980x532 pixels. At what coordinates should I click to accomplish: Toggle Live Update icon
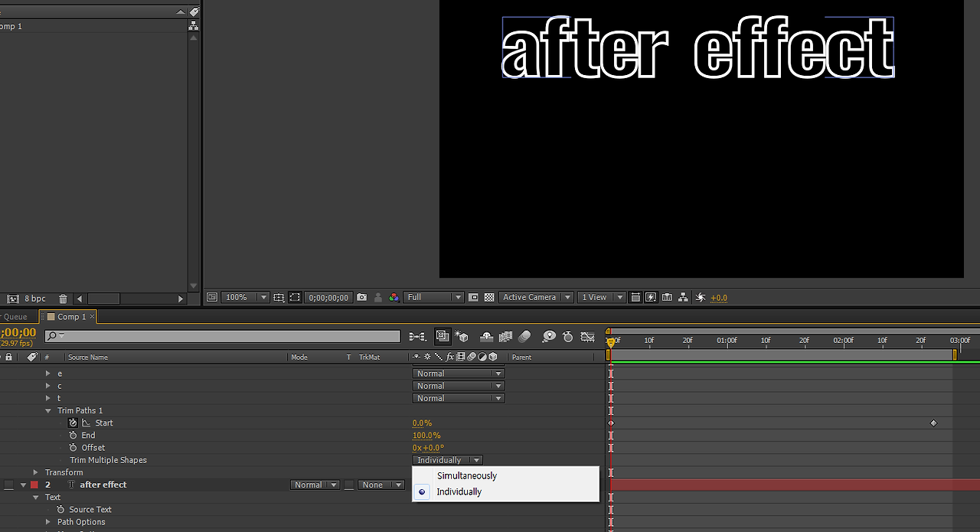(443, 336)
